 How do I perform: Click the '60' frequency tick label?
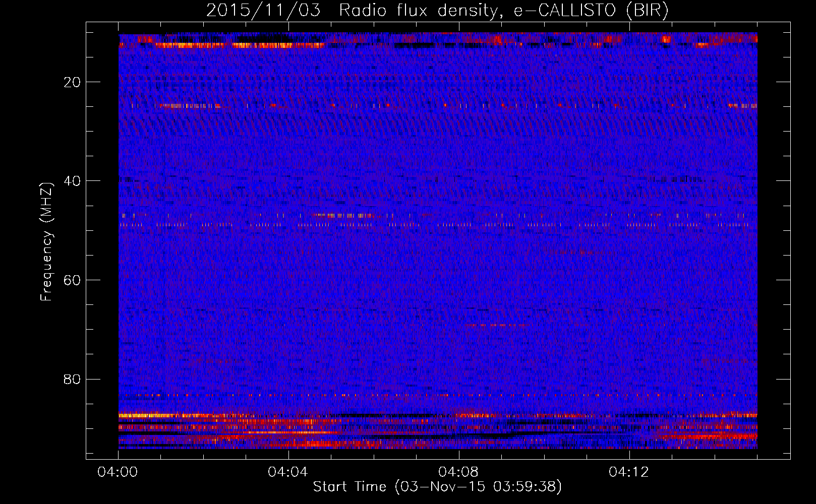pos(73,280)
